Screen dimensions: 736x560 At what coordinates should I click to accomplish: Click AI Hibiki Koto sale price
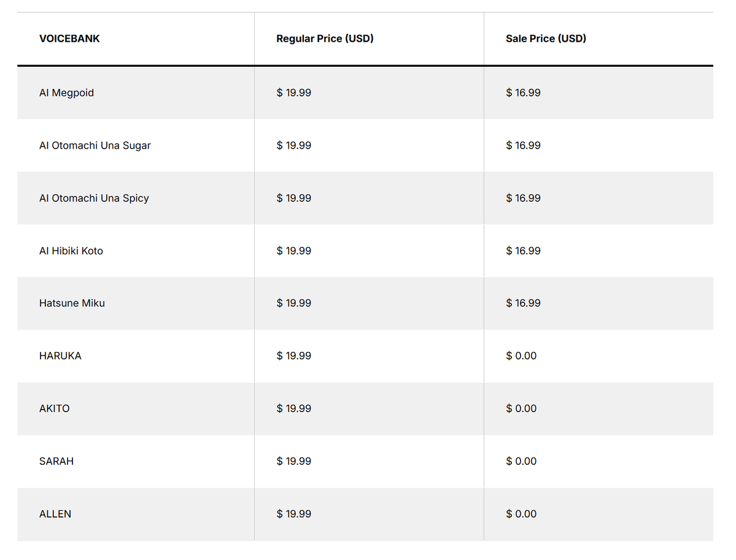point(524,251)
